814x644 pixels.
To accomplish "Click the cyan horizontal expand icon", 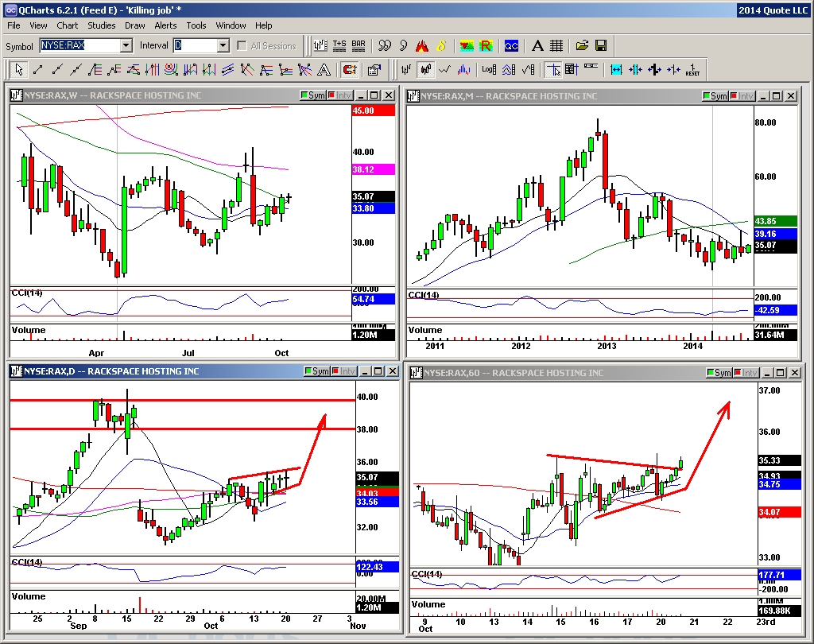I will point(616,69).
